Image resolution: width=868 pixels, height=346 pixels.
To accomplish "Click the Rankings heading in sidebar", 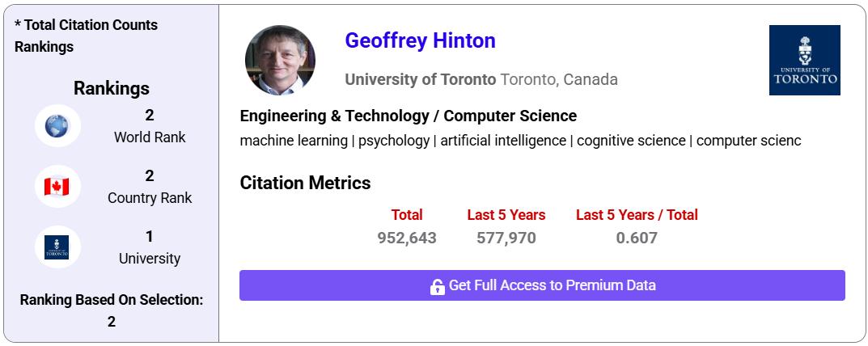I will 112,88.
